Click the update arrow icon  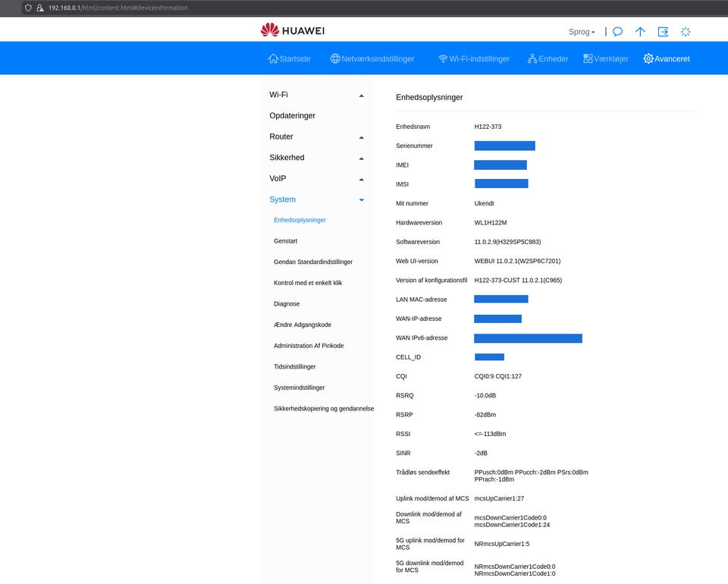pos(640,32)
